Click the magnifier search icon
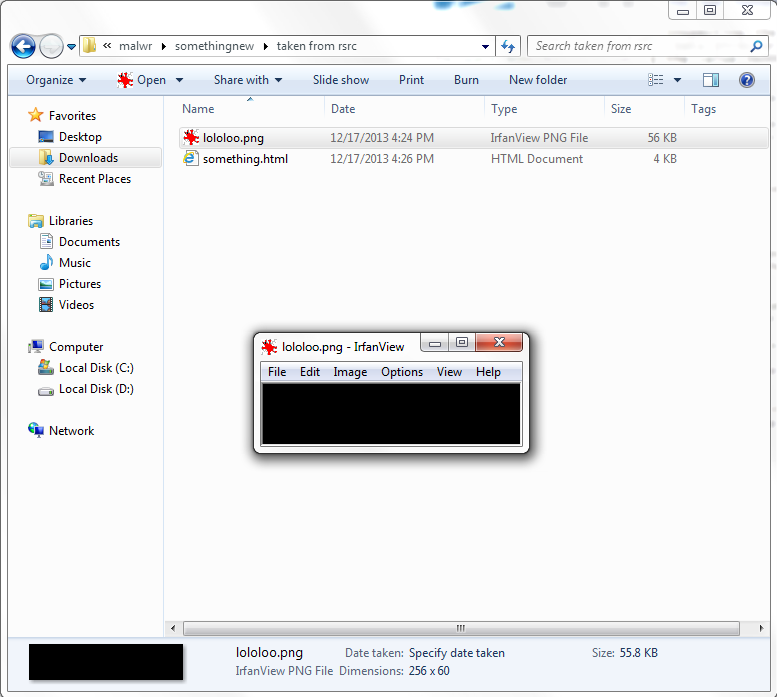Image resolution: width=777 pixels, height=697 pixels. click(756, 46)
